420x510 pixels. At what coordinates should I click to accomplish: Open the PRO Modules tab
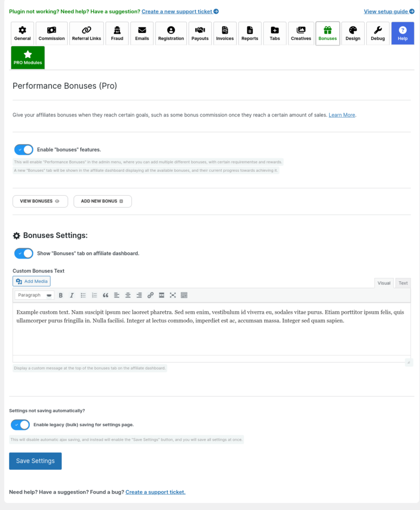pos(28,58)
